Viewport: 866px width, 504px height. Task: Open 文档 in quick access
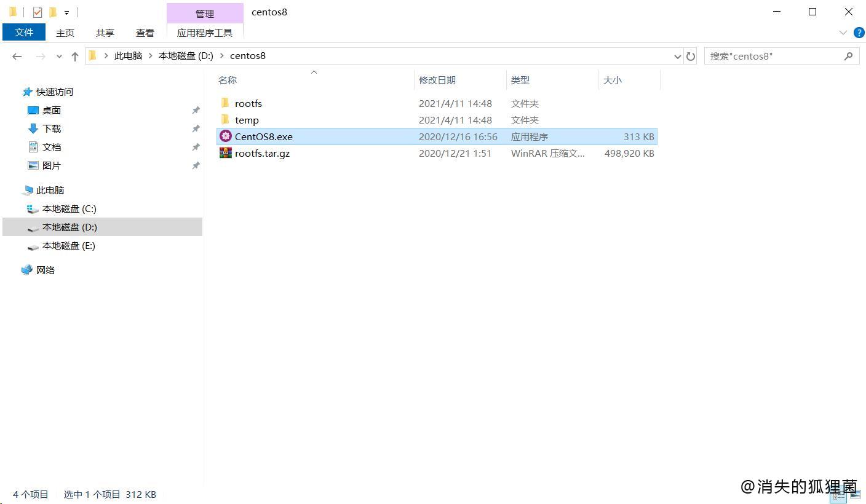(52, 147)
